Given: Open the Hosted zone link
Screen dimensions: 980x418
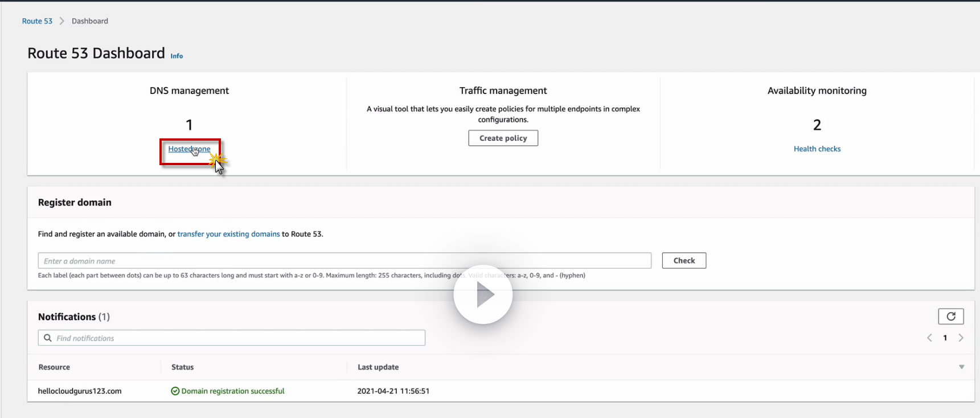Looking at the screenshot, I should [189, 149].
